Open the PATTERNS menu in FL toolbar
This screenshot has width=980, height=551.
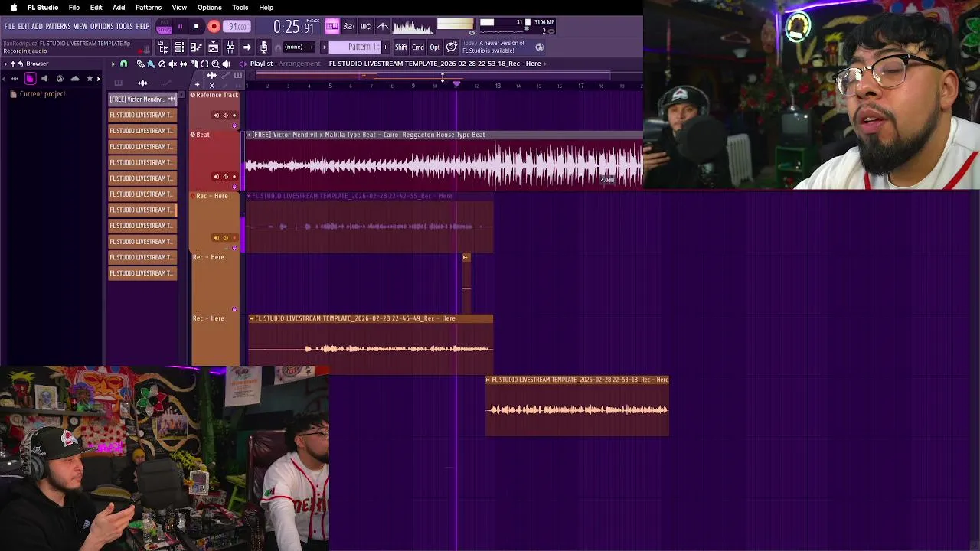(x=58, y=26)
